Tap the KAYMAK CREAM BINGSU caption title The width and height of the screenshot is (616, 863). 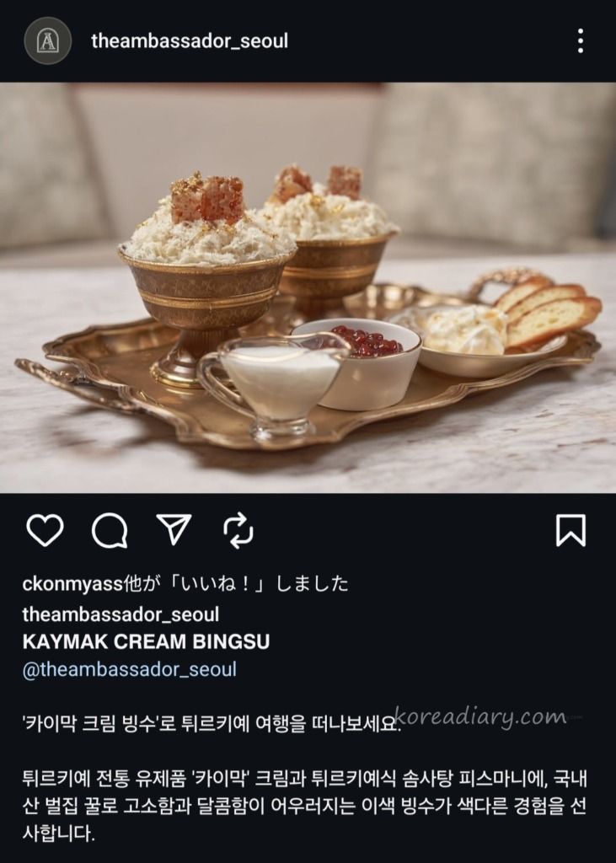[146, 641]
